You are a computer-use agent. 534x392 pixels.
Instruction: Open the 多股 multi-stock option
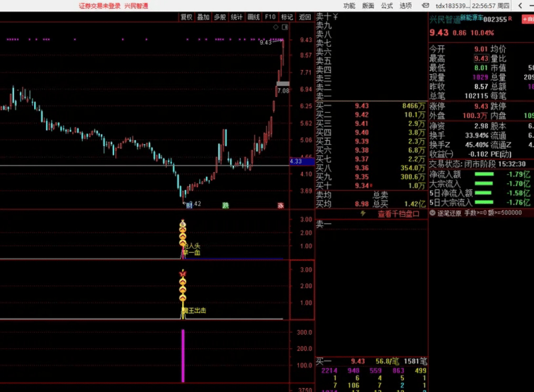tap(219, 17)
